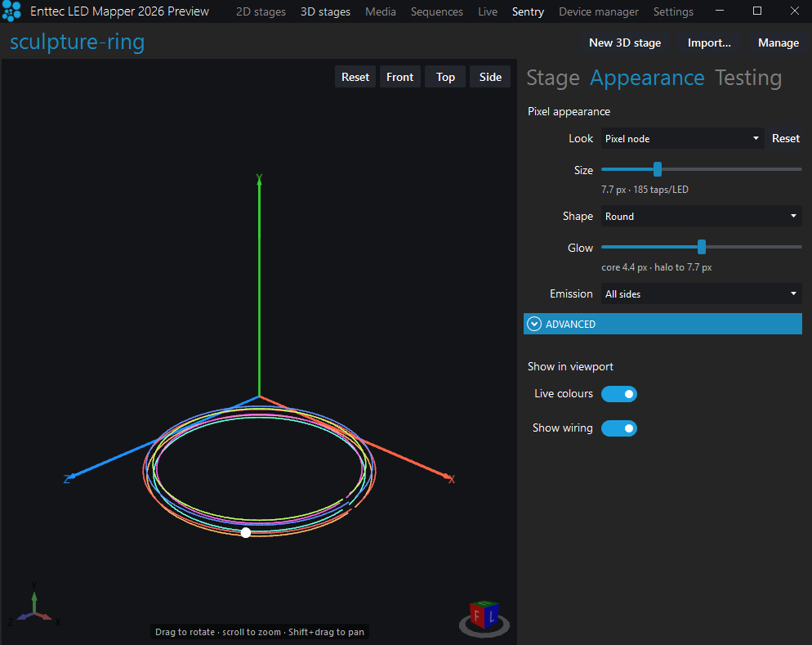Close the Enttec LED Mapper window
This screenshot has width=812, height=645.
(x=794, y=11)
